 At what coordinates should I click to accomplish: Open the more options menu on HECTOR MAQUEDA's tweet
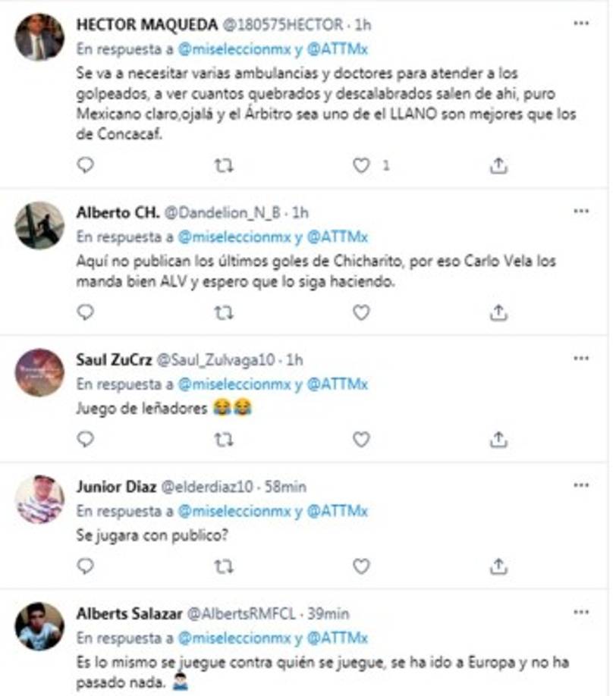coord(579,24)
